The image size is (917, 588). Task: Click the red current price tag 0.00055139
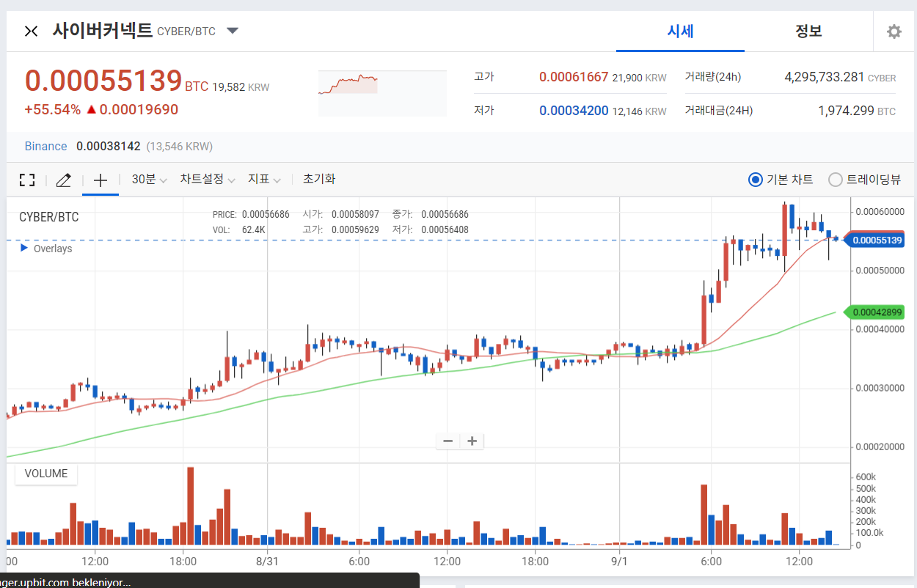(x=876, y=240)
